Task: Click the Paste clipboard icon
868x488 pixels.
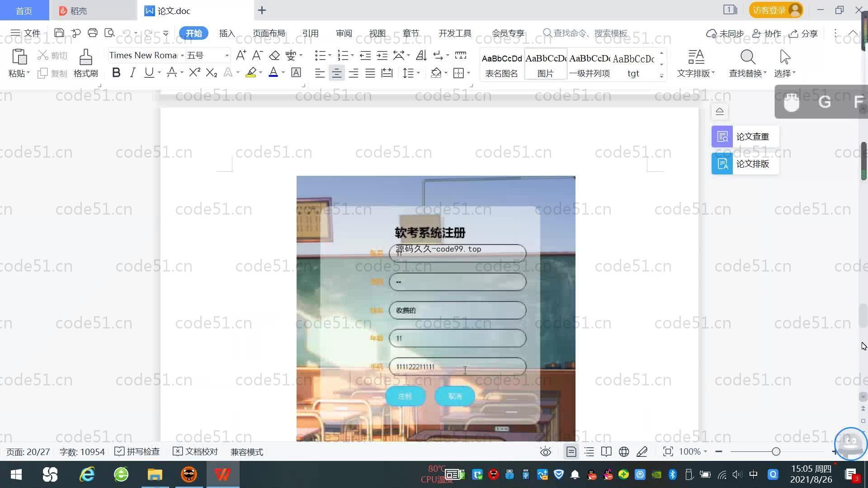Action: 19,57
